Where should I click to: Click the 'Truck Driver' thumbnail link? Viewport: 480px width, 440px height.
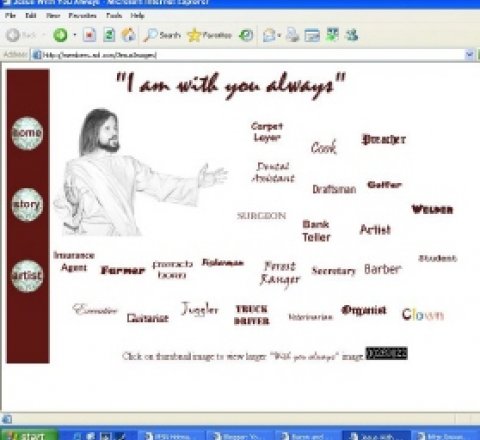point(252,315)
